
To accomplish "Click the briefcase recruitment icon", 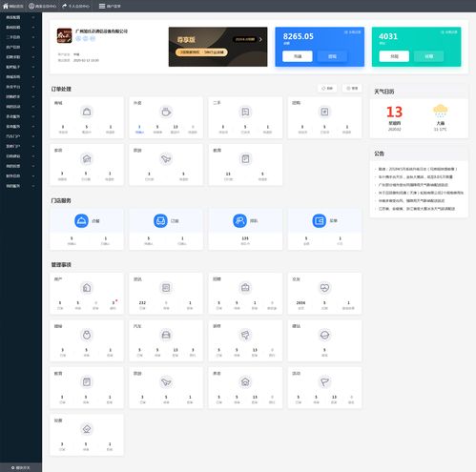I will pos(245,288).
